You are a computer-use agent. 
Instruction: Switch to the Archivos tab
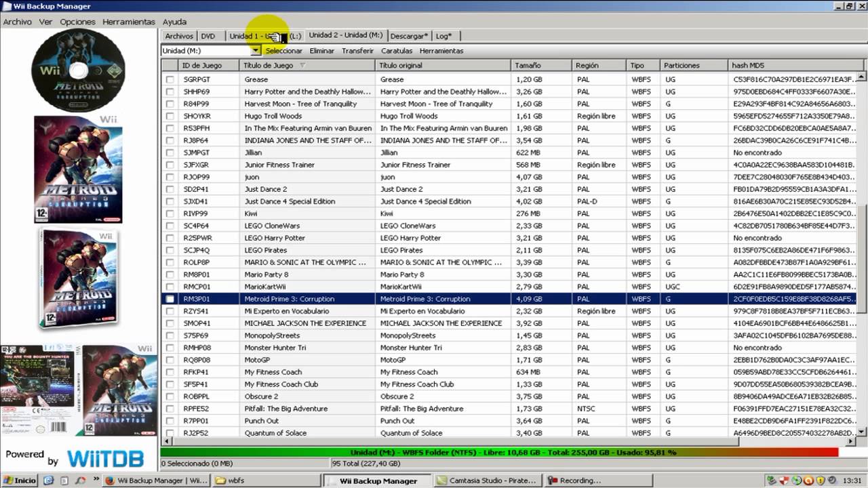click(179, 37)
